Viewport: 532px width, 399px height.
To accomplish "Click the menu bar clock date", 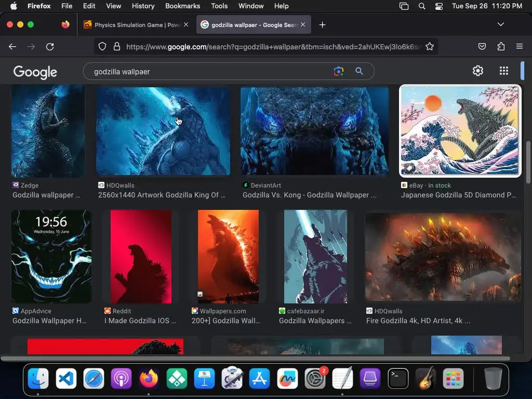I will 487,6.
